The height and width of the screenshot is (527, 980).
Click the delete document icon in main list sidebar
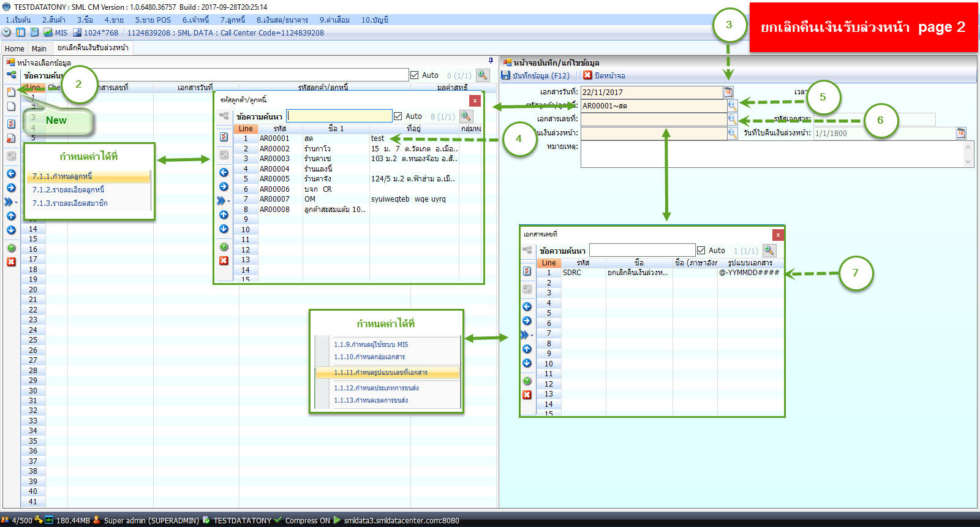11,138
